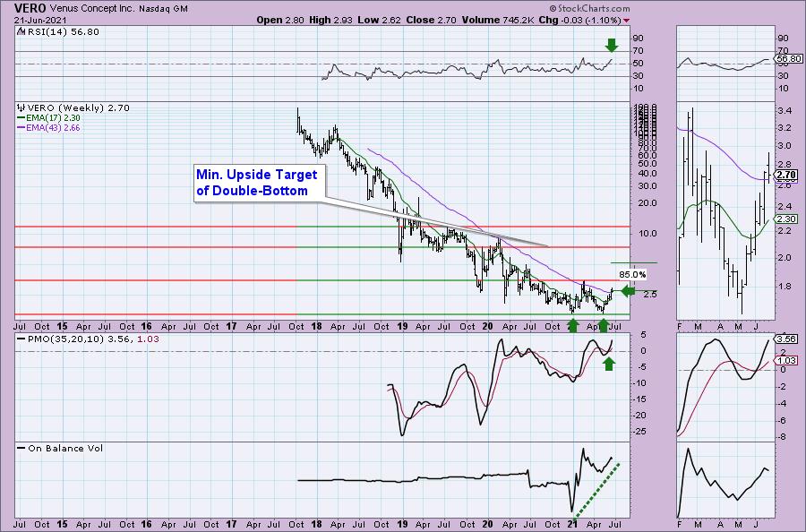Click the Chg -0.03 (-1.10%) value
Image resolution: width=806 pixels, height=532 pixels.
[579, 20]
